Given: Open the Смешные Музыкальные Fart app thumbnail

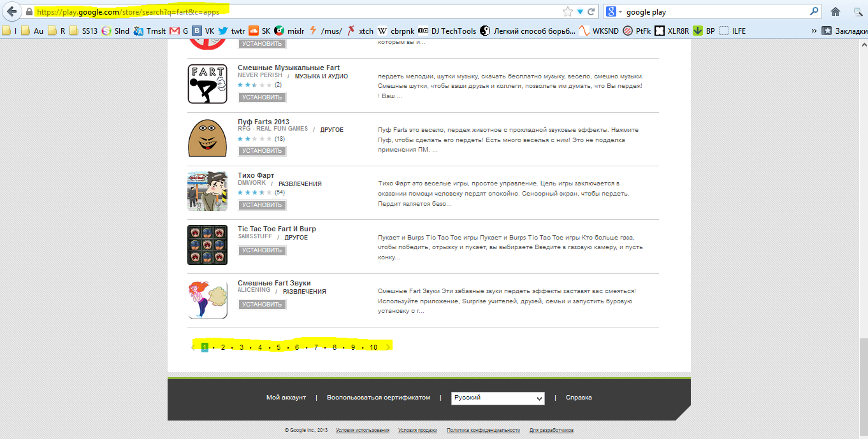Looking at the screenshot, I should point(207,83).
